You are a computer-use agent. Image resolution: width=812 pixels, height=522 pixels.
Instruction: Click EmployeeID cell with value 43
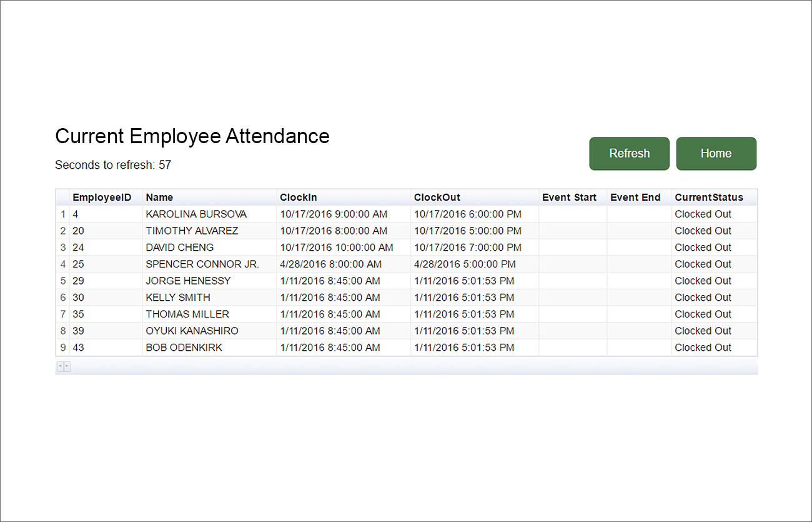pyautogui.click(x=106, y=348)
